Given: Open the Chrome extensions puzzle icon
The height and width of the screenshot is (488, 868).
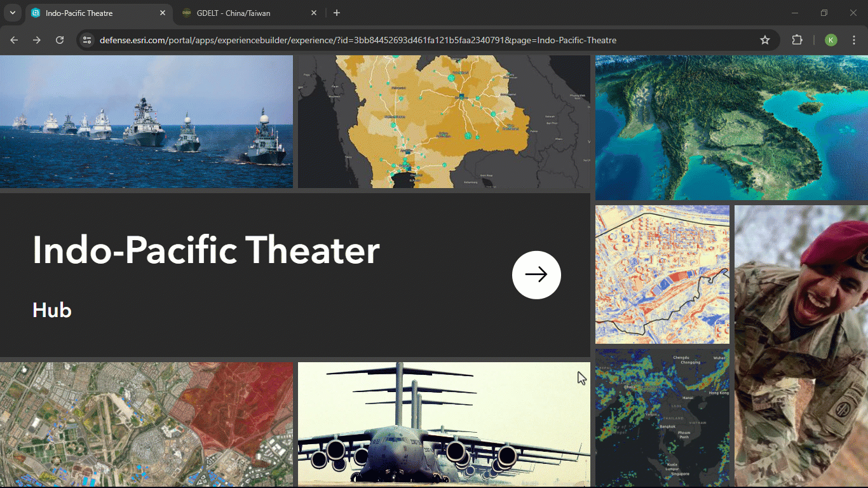Looking at the screenshot, I should point(797,39).
